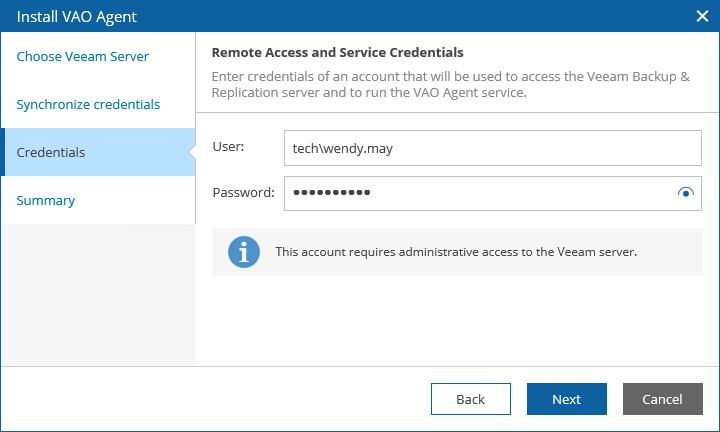Click the User label
The image size is (720, 432).
click(x=228, y=147)
